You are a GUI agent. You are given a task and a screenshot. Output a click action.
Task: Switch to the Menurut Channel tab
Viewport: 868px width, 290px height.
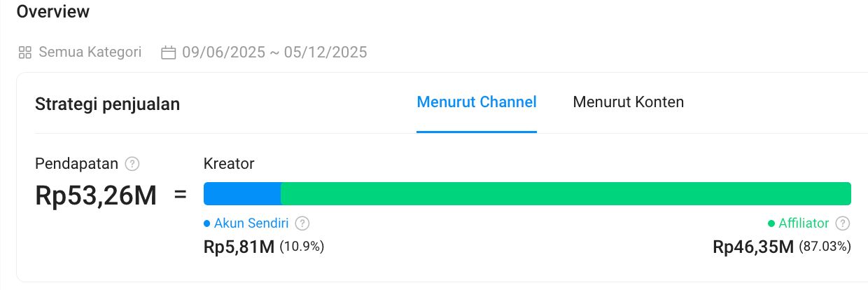pos(476,102)
